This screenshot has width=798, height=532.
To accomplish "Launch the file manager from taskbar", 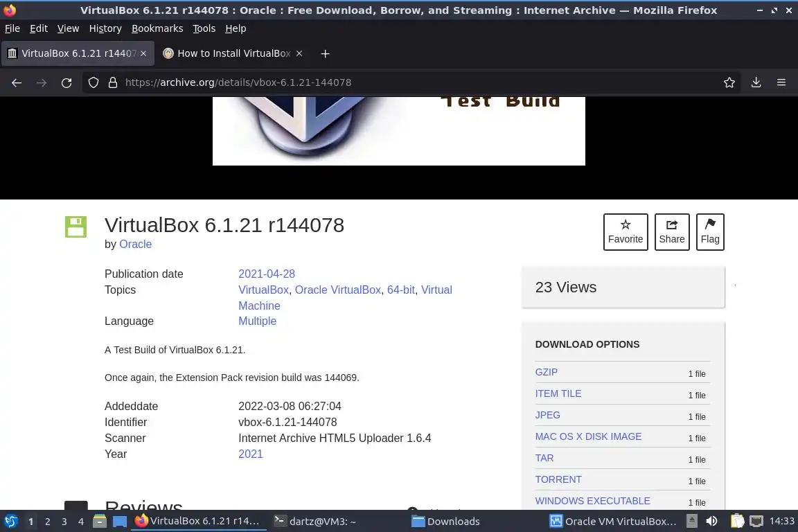I will [100, 522].
